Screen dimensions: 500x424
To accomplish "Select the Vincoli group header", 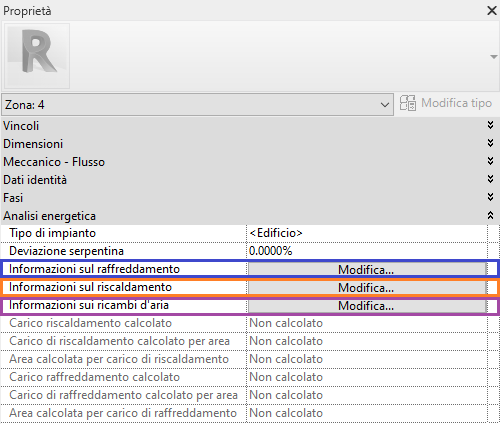I will (x=250, y=126).
